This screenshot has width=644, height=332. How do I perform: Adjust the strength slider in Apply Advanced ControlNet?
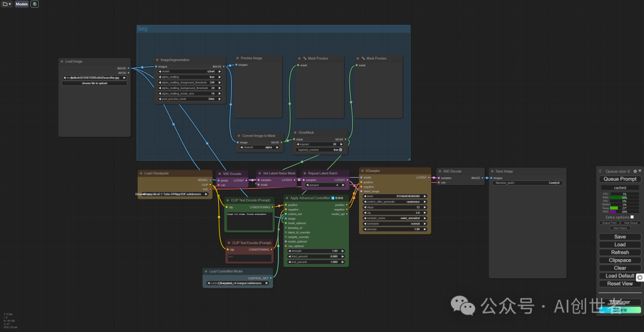coord(315,251)
